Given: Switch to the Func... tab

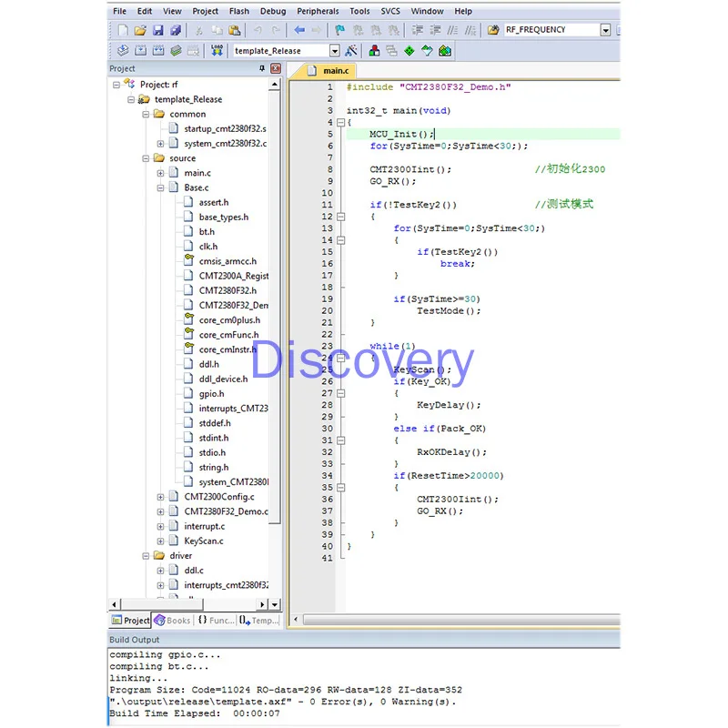Looking at the screenshot, I should [x=217, y=621].
